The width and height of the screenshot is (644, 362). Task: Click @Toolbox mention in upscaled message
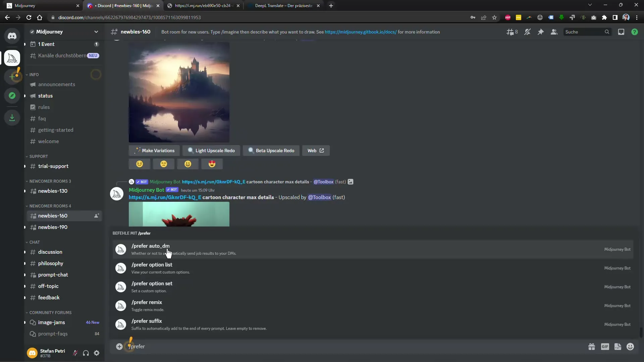click(x=319, y=197)
